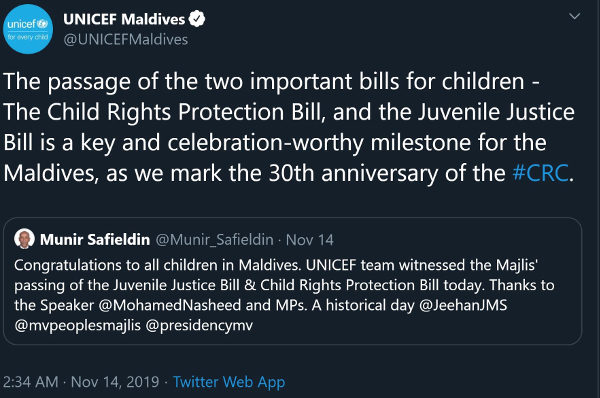Click the UNICEF Maldives display name

point(124,19)
